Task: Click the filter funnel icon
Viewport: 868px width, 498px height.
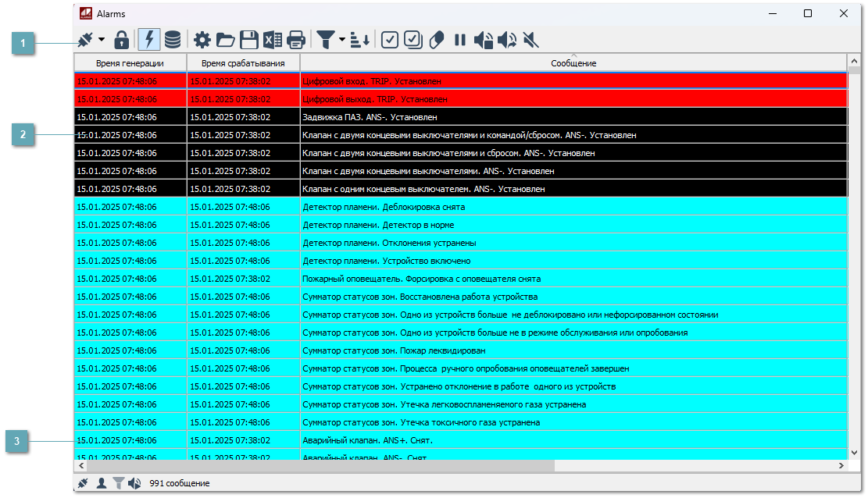Action: pos(323,39)
